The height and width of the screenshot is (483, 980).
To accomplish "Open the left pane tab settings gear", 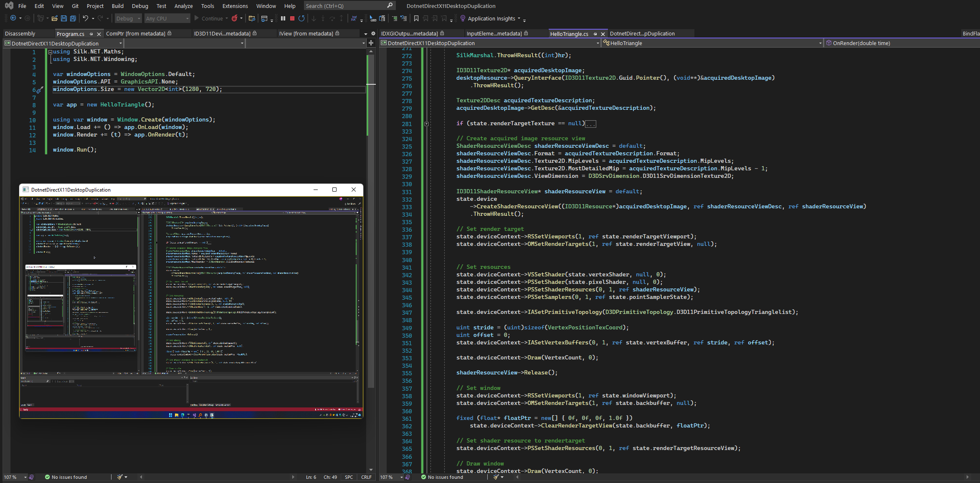I will click(x=373, y=33).
